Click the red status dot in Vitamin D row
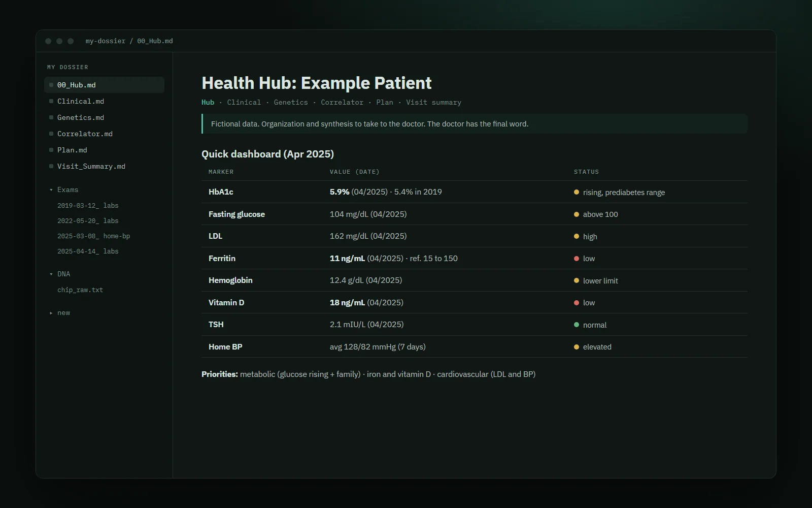 pyautogui.click(x=577, y=303)
